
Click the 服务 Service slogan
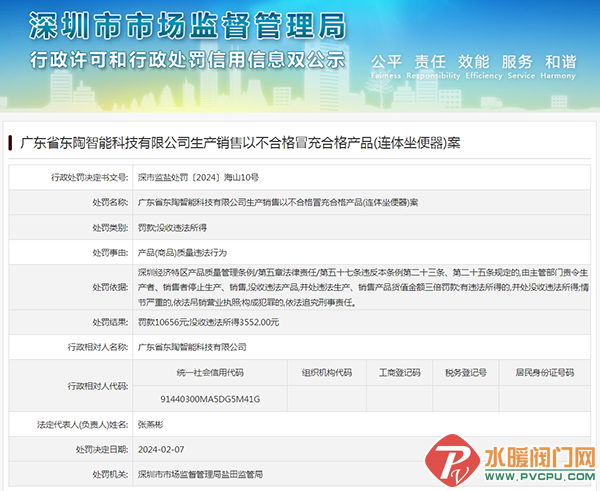521,66
